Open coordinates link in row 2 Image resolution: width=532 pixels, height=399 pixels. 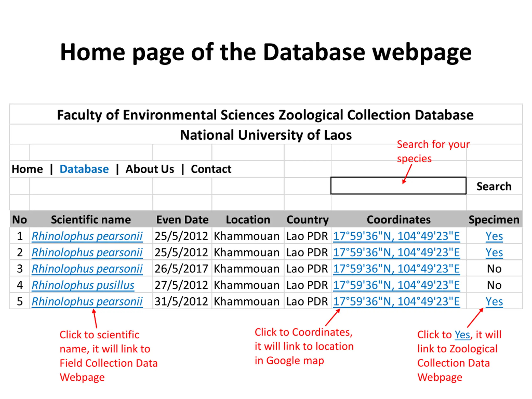396,252
